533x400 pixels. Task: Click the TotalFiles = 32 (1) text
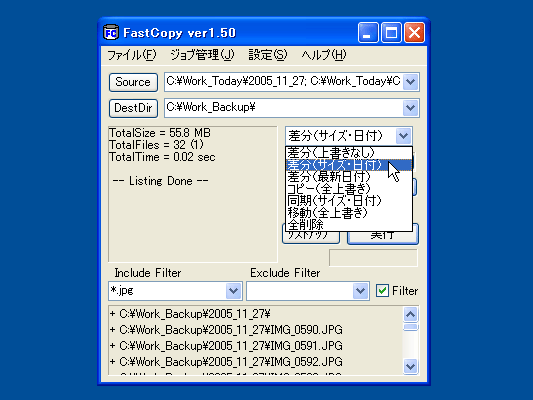(156, 145)
